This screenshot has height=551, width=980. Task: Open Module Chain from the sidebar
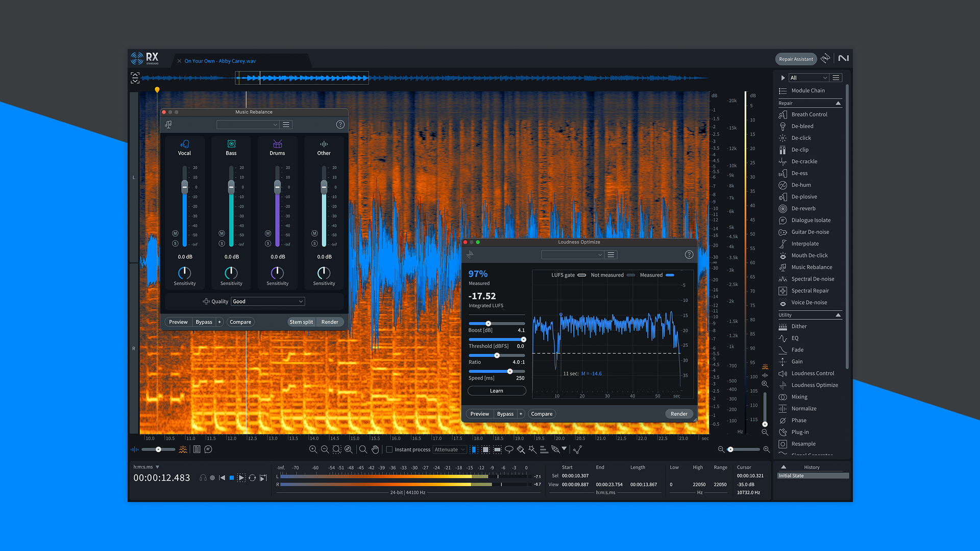807,90
